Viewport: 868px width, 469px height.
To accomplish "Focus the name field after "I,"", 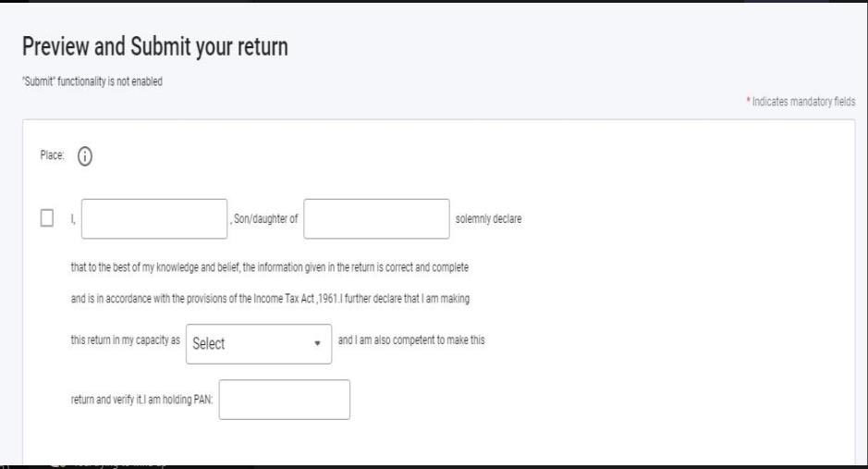I will [154, 219].
